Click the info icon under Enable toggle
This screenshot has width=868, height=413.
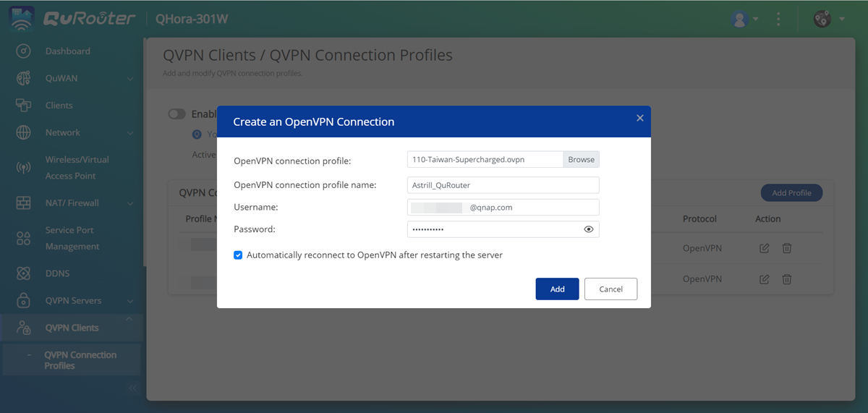tap(196, 134)
